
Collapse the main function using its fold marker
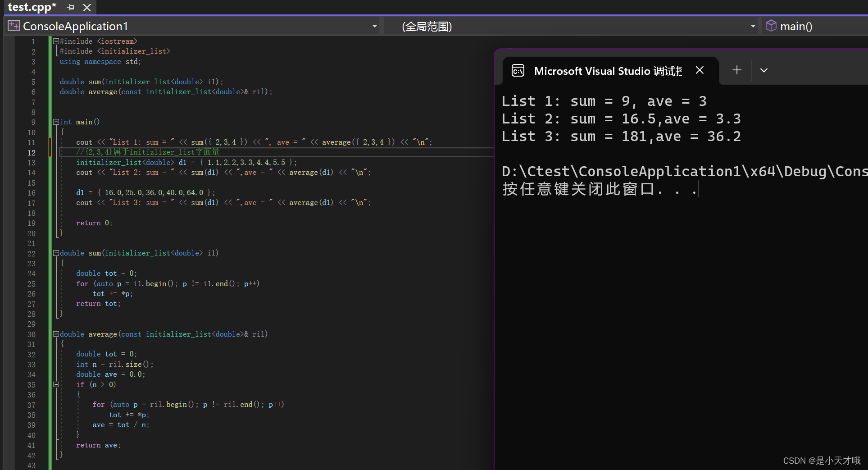click(56, 122)
